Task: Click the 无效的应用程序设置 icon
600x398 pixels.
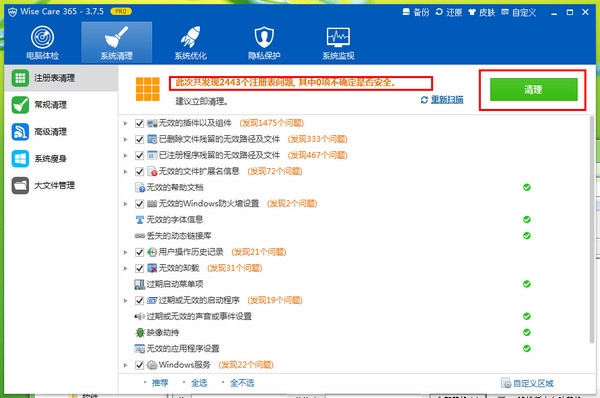Action: tap(140, 349)
